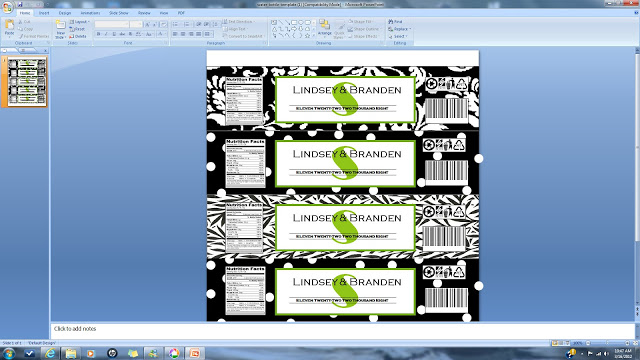Screen dimensions: 640x360
Task: Open the Slide Show tab
Action: coord(118,13)
